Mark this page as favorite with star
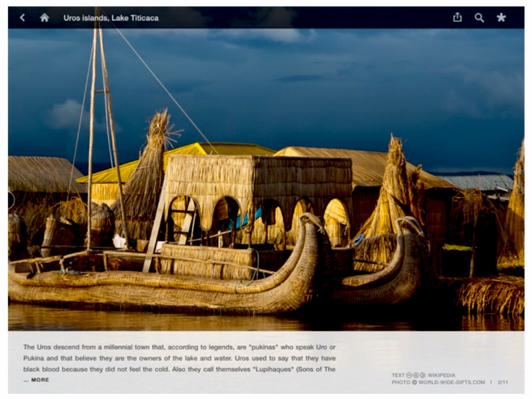This screenshot has width=532, height=399. tap(501, 18)
